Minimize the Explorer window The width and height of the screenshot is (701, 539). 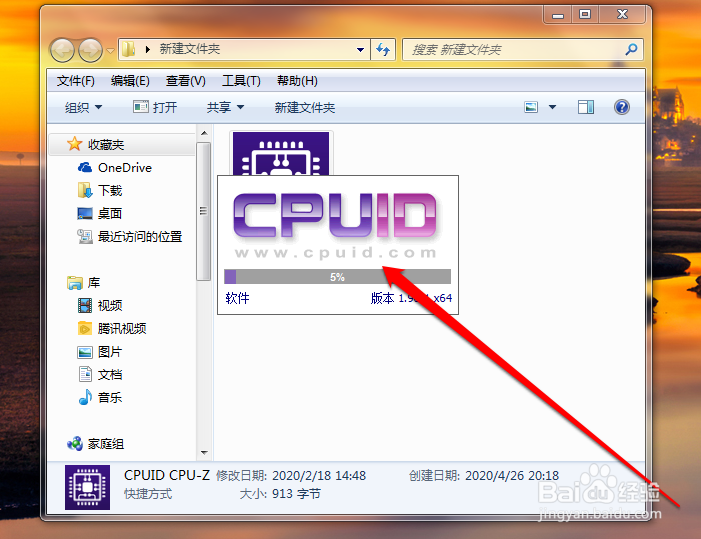[x=557, y=15]
